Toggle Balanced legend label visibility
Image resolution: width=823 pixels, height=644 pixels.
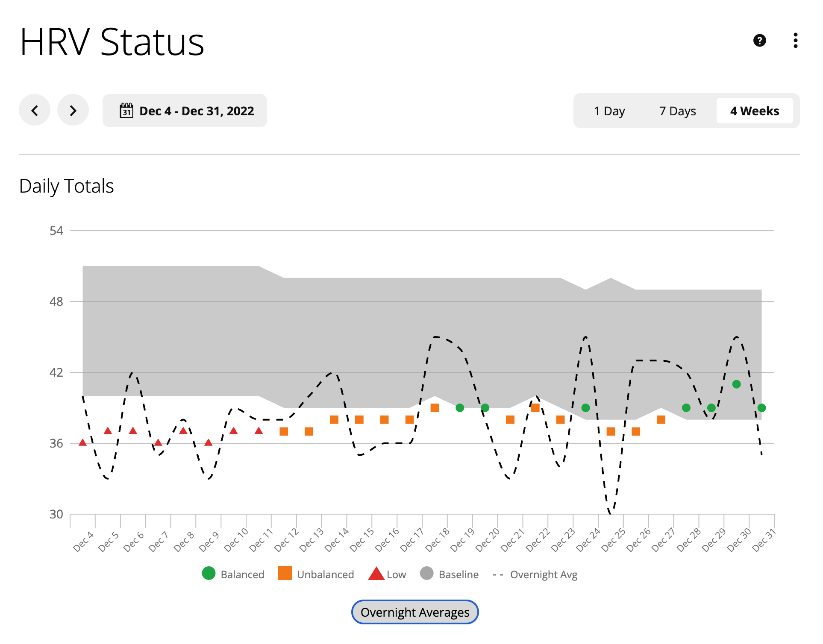242,574
